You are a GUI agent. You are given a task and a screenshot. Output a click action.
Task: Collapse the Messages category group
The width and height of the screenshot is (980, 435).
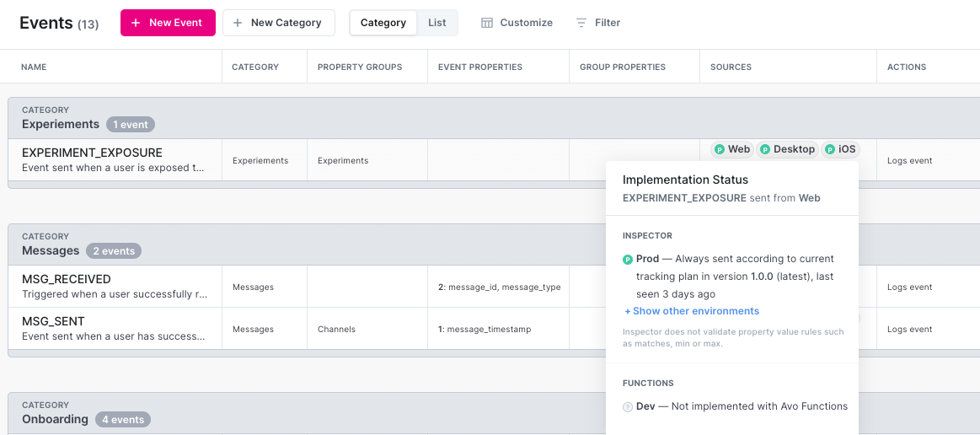(51, 250)
